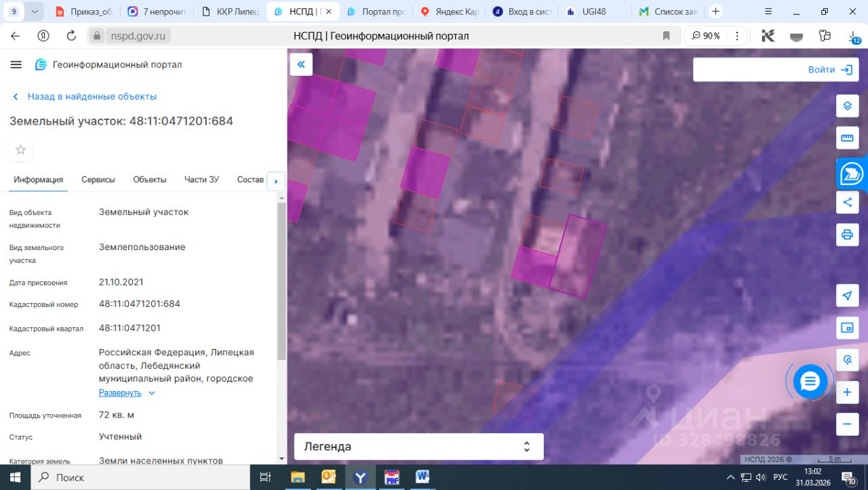Screen dimensions: 868x490
Task: Print the map with the printer icon
Action: [x=847, y=234]
